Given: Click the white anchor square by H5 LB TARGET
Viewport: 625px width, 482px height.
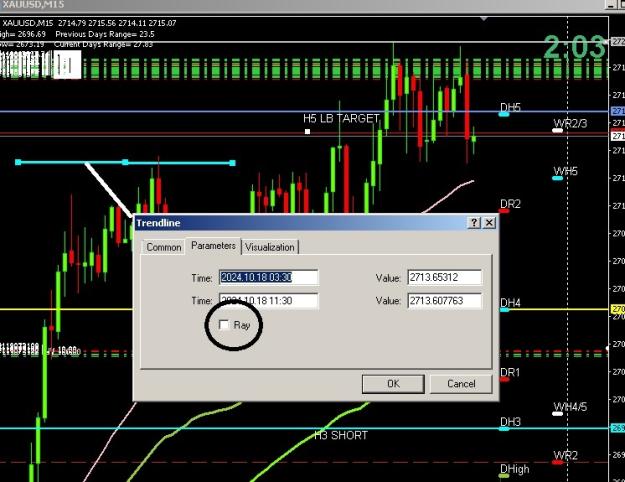Looking at the screenshot, I should point(307,132).
